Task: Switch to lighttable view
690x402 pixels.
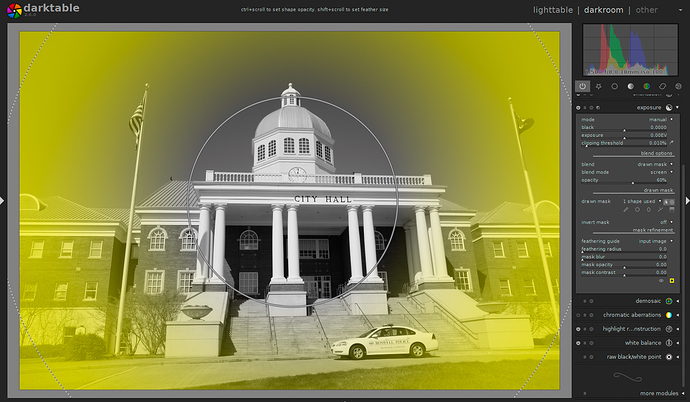Action: click(553, 10)
